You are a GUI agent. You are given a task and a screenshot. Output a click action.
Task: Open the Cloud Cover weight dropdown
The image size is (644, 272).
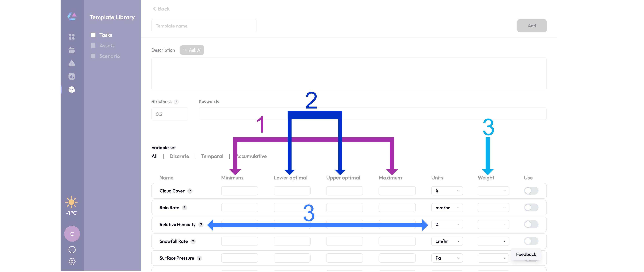493,191
